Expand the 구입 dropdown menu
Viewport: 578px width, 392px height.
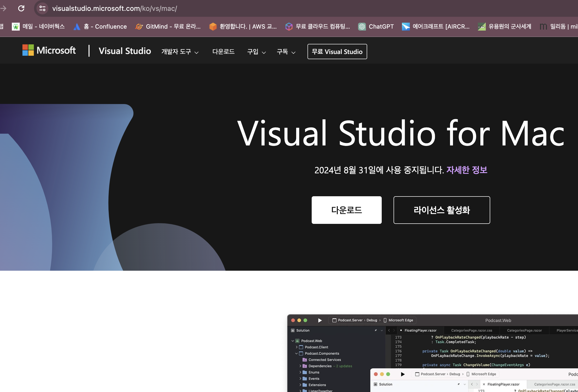click(256, 52)
